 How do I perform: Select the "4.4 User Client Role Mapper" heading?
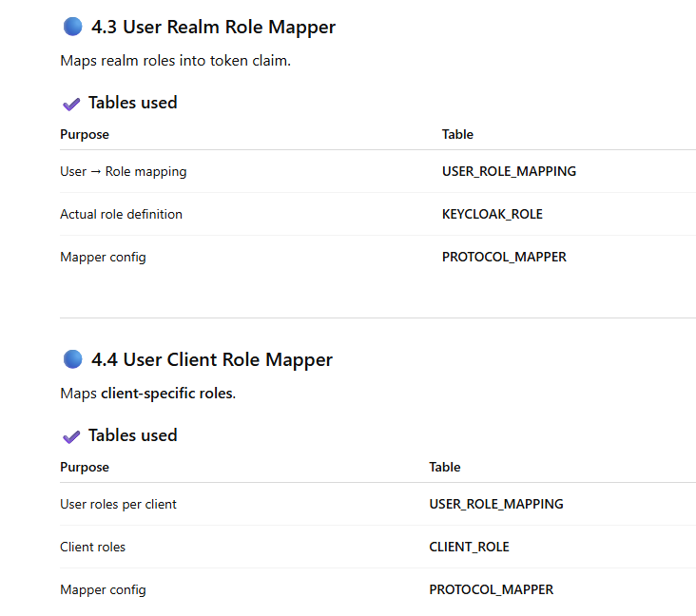pos(211,359)
